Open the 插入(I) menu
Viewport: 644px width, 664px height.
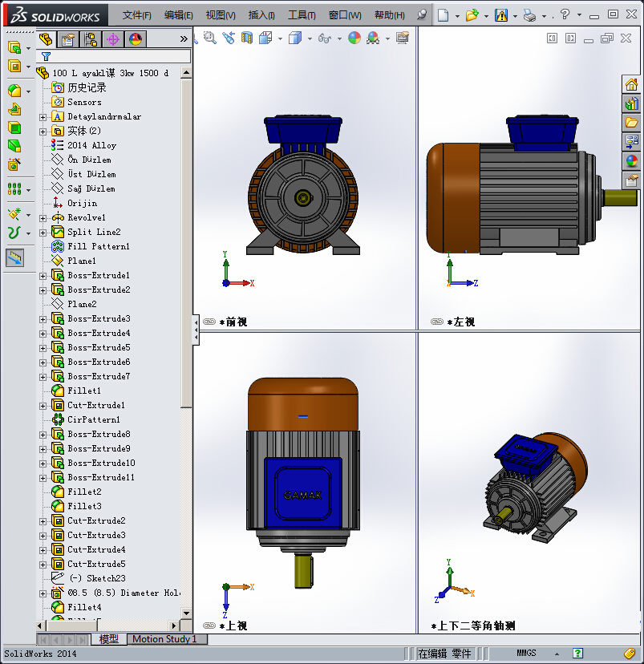[x=261, y=15]
